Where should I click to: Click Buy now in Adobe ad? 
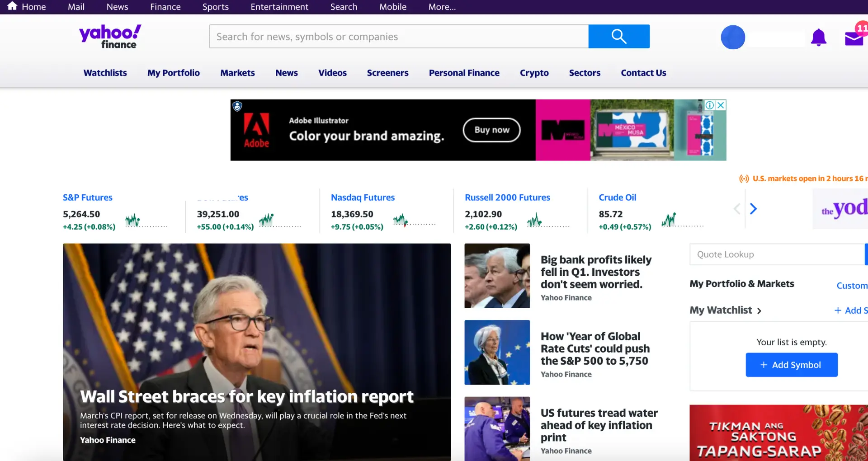(x=491, y=130)
